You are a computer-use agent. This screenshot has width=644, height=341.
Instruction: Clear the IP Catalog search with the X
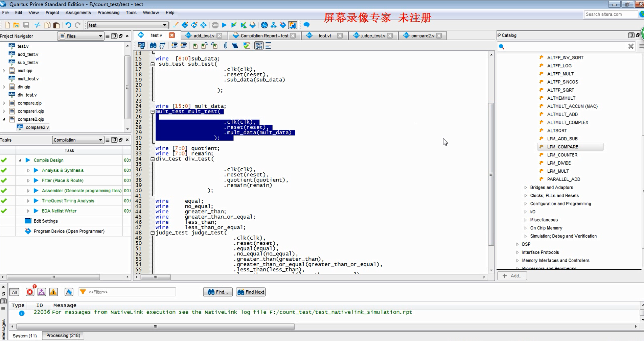click(631, 46)
